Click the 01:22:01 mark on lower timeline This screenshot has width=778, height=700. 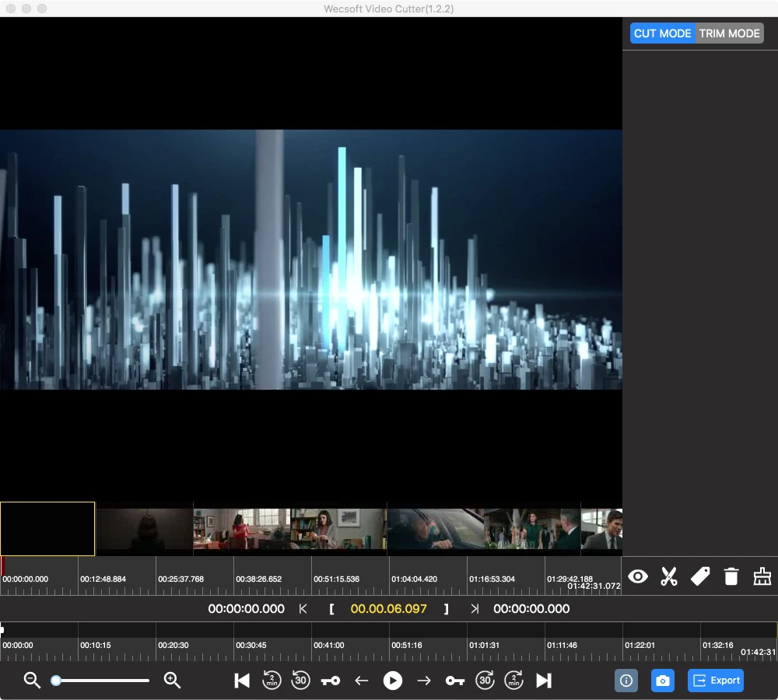[640, 645]
